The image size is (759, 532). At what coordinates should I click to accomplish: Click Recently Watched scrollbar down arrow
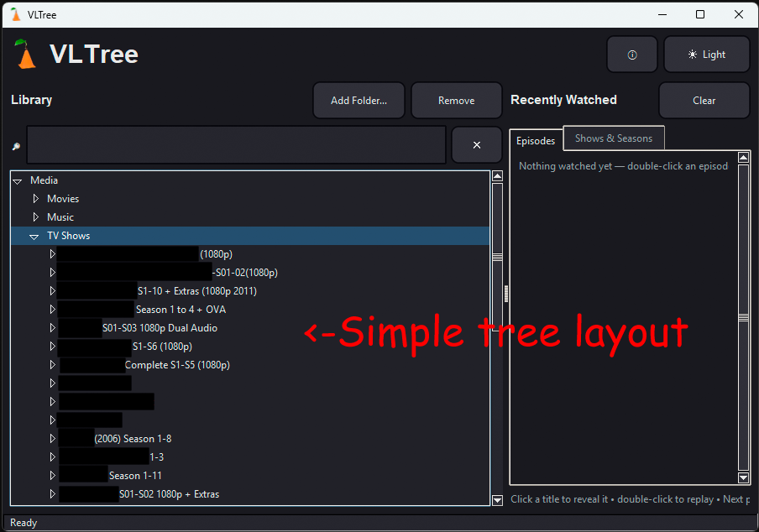(744, 477)
